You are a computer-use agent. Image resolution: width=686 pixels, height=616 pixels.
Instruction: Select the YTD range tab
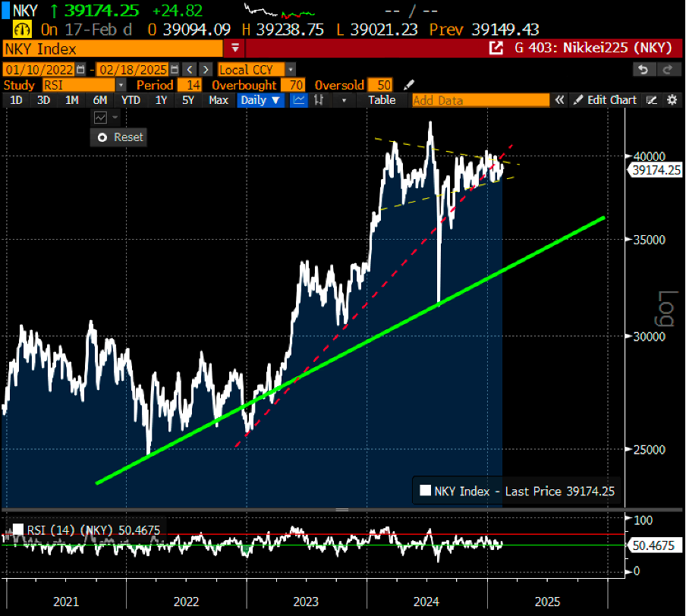(x=131, y=100)
